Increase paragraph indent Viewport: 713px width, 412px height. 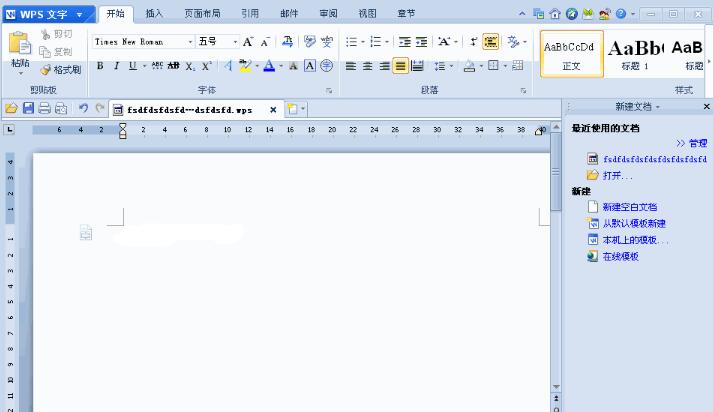coord(422,42)
